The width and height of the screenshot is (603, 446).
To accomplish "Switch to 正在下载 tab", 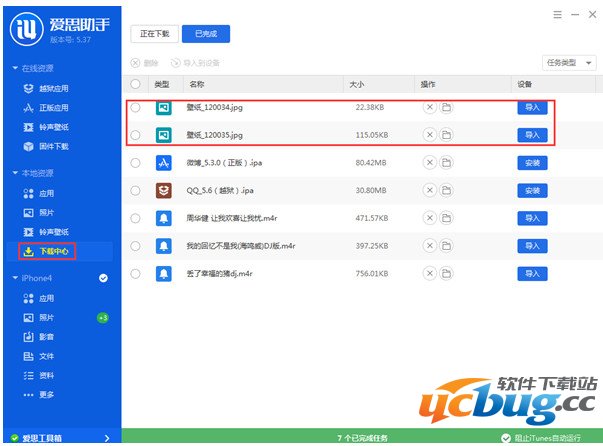I will (155, 34).
